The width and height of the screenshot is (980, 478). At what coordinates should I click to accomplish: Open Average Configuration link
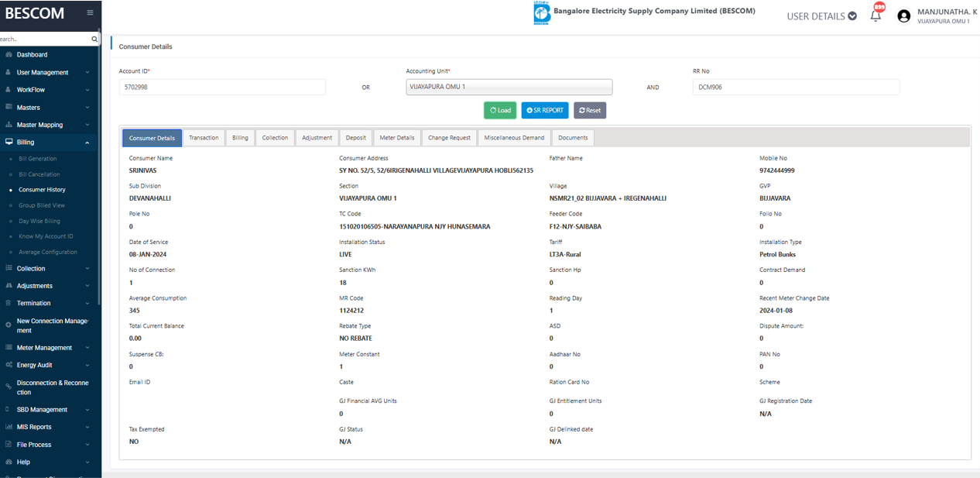click(48, 252)
